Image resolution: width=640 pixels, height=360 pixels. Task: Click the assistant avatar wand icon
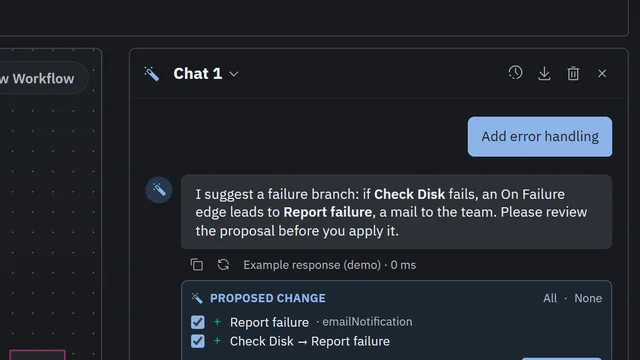click(x=159, y=190)
